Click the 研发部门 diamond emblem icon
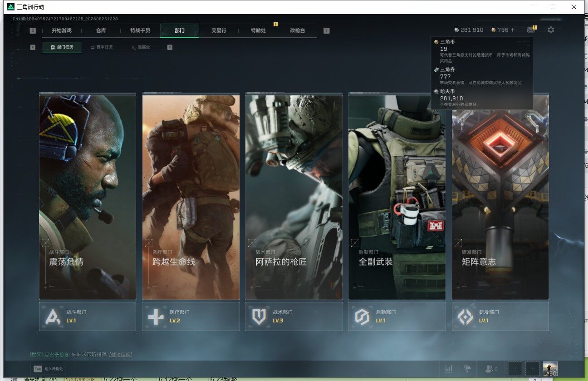Screen dimensions: 588x381 click(465, 317)
